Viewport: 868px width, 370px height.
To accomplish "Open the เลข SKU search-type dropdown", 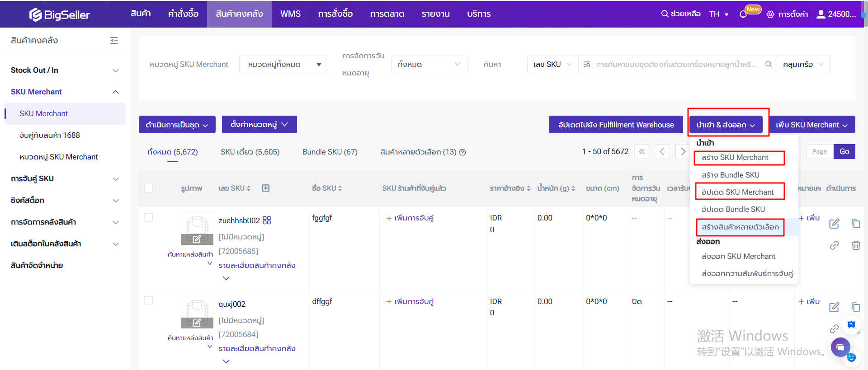I will pos(552,65).
